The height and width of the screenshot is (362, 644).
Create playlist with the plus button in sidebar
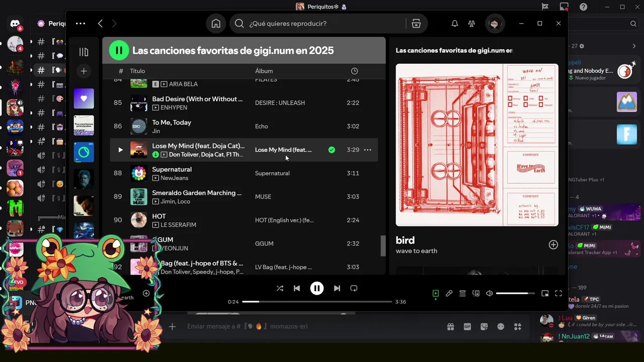(x=84, y=71)
